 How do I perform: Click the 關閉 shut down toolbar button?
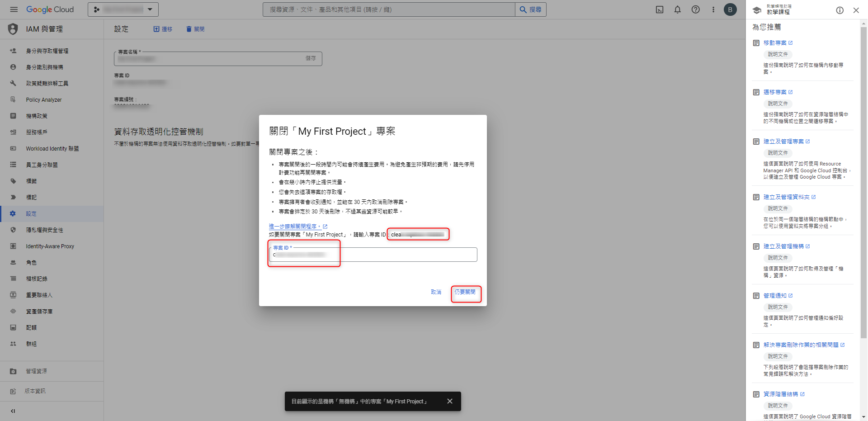[x=195, y=29]
